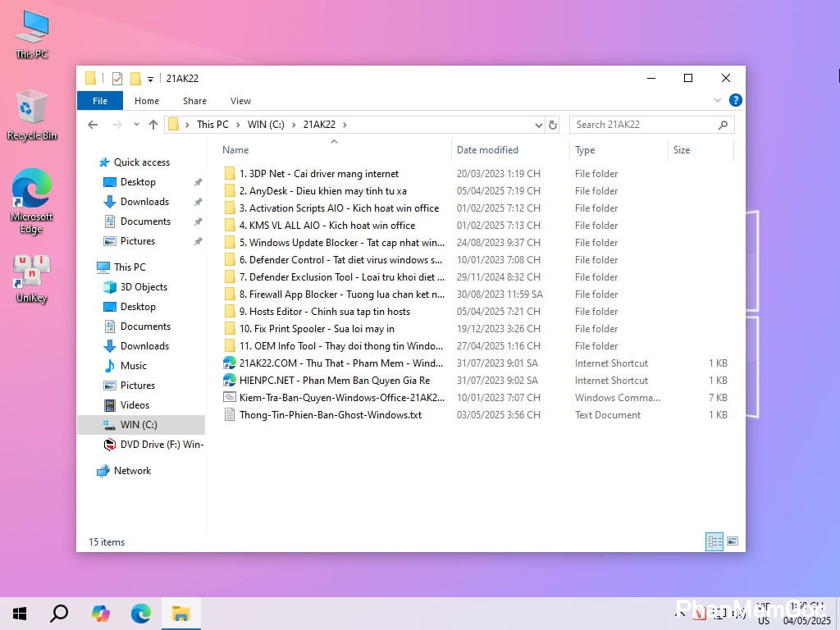Click into the Search 21AK22 field
Viewport: 840px width, 630px height.
tap(644, 125)
